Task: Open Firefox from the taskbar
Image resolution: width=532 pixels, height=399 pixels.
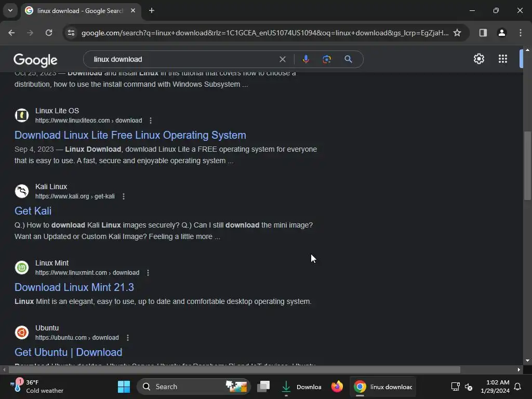Action: click(x=337, y=387)
